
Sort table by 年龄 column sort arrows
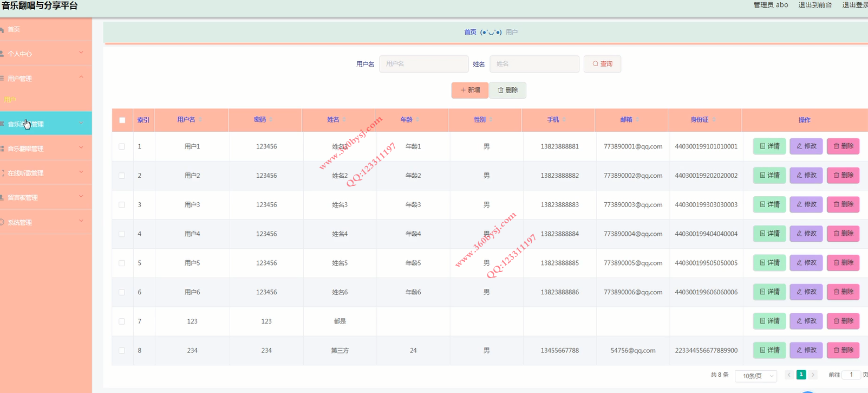click(417, 120)
